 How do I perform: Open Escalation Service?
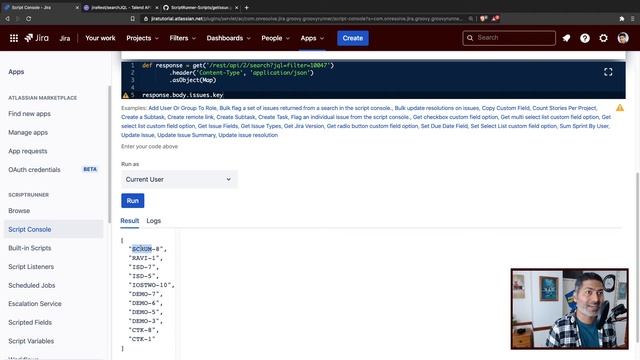[35, 304]
